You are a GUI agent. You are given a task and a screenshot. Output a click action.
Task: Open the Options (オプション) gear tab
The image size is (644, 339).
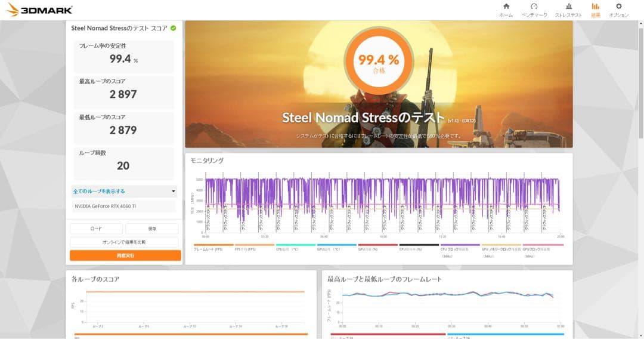point(618,10)
